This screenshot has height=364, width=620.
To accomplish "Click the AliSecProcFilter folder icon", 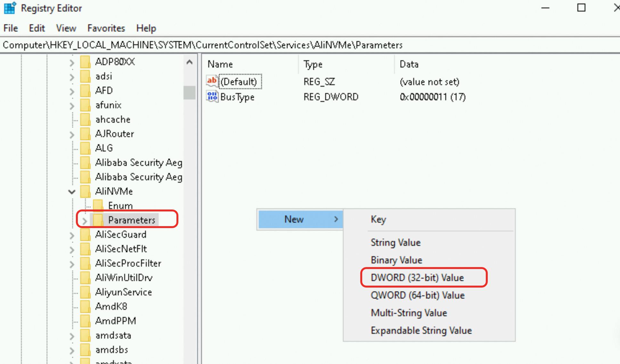I will (x=85, y=263).
